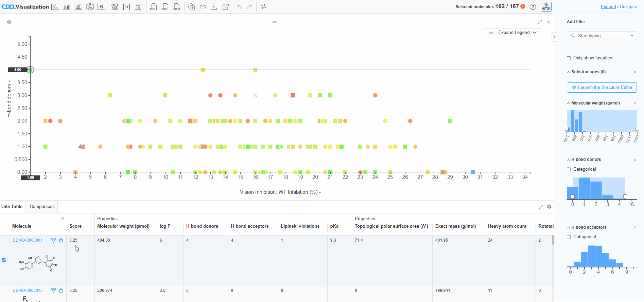Mark DEMO-0000001 as favorite

coord(61,240)
